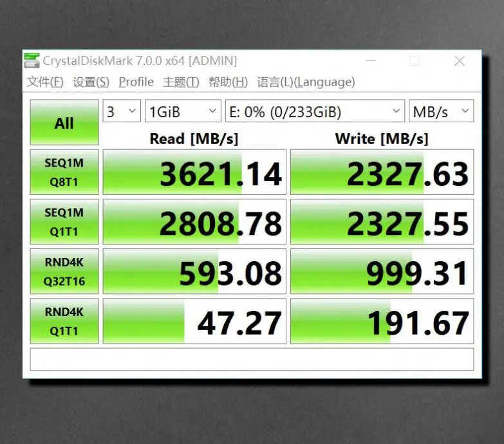Open the 主题(T) menu
Screen dimensions: 504x444
pyautogui.click(x=181, y=82)
